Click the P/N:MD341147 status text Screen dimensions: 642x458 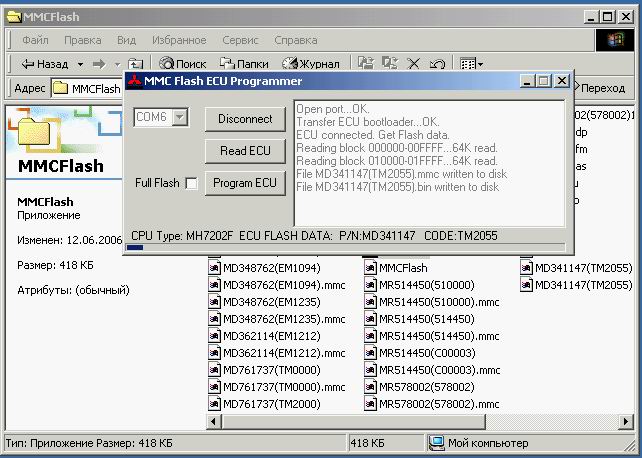coord(377,236)
